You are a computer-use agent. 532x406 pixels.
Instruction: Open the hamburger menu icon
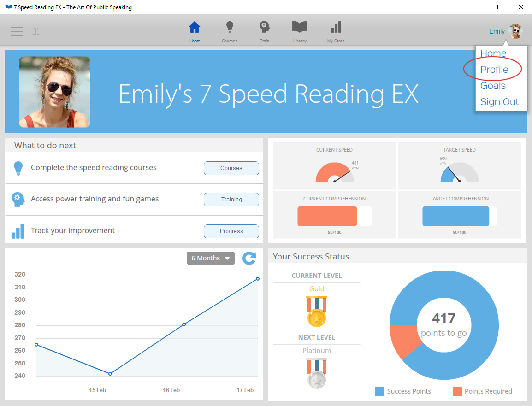[x=17, y=31]
